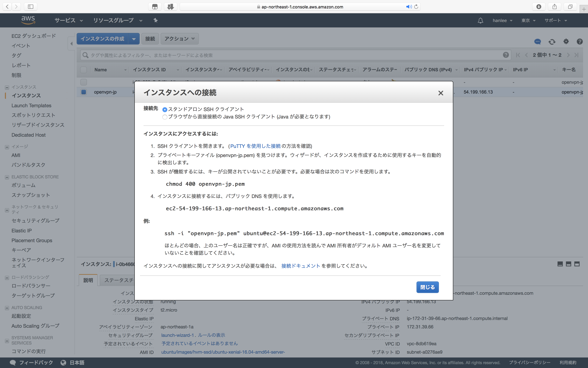Open AMI in sidebar

pyautogui.click(x=16, y=155)
